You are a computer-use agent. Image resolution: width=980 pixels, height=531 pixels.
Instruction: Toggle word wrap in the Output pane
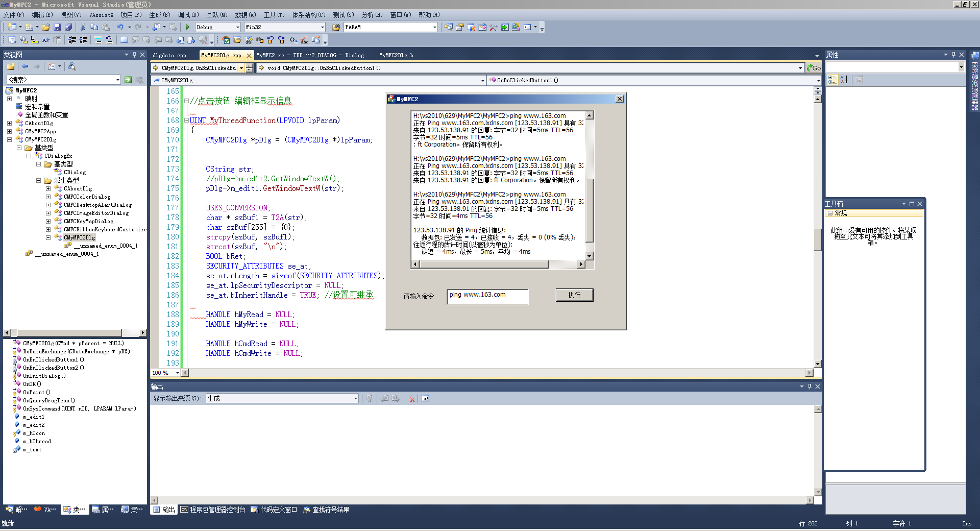pyautogui.click(x=425, y=398)
